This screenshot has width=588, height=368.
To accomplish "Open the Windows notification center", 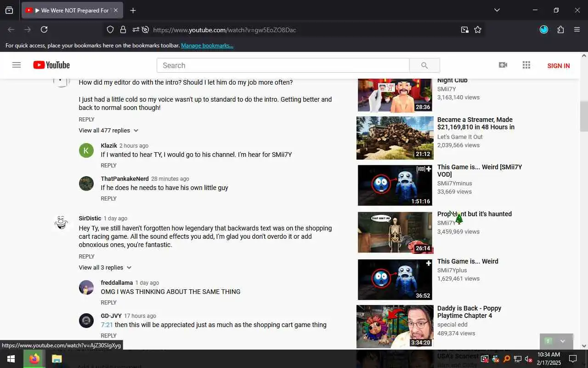I will click(573, 359).
